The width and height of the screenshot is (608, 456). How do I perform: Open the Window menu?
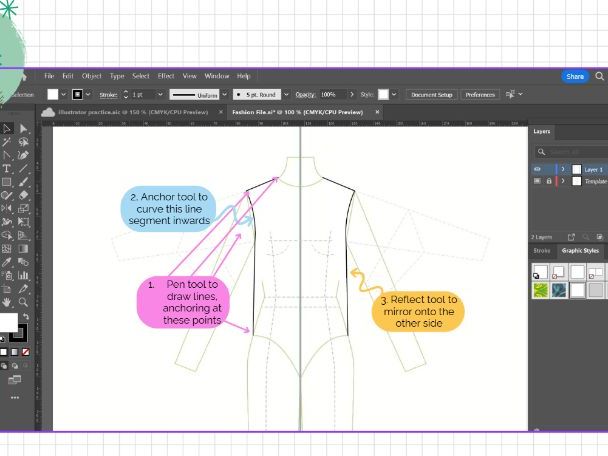tap(217, 76)
